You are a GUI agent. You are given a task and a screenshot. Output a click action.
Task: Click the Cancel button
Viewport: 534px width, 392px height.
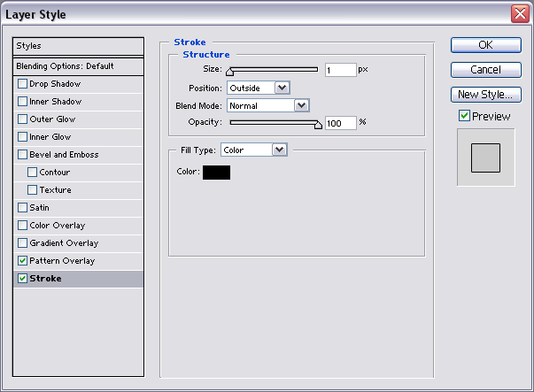point(486,70)
